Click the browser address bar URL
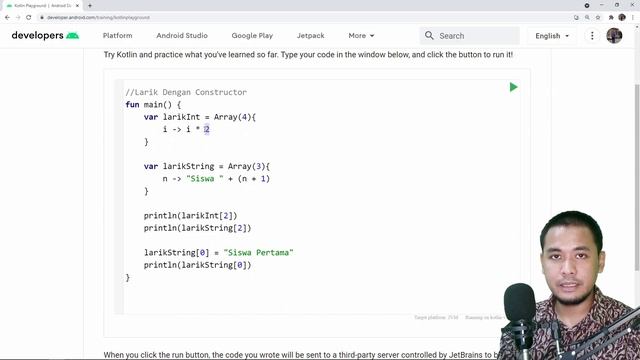 [98, 18]
